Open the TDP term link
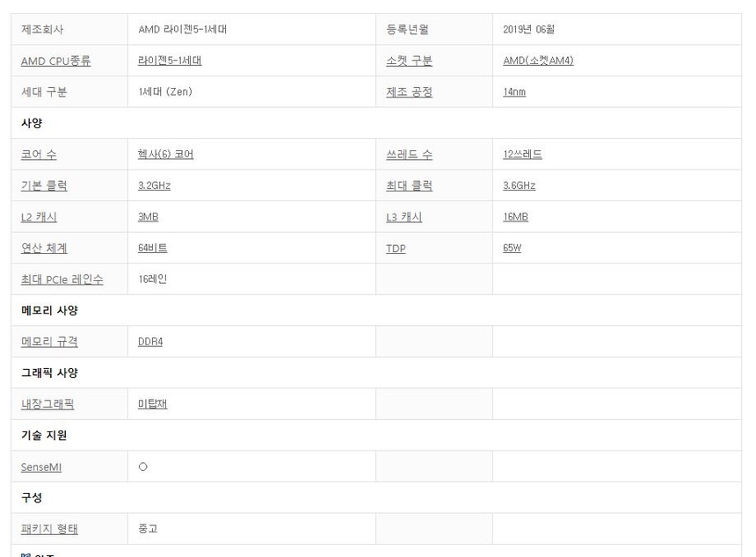This screenshot has width=756, height=557. 396,249
